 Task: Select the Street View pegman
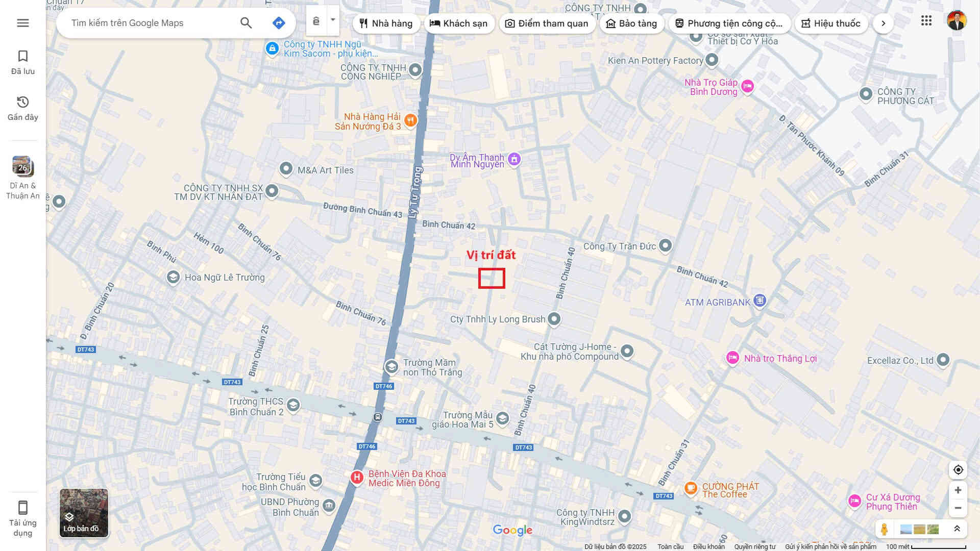click(x=885, y=529)
